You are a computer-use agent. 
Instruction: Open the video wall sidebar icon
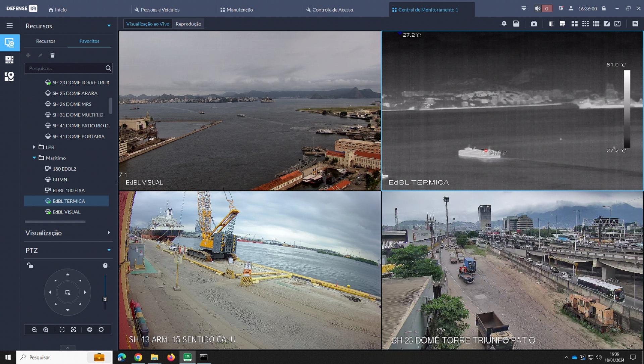pos(9,59)
